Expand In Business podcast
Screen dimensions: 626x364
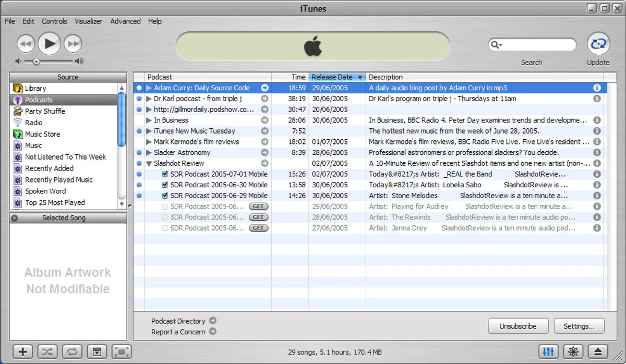(x=149, y=120)
